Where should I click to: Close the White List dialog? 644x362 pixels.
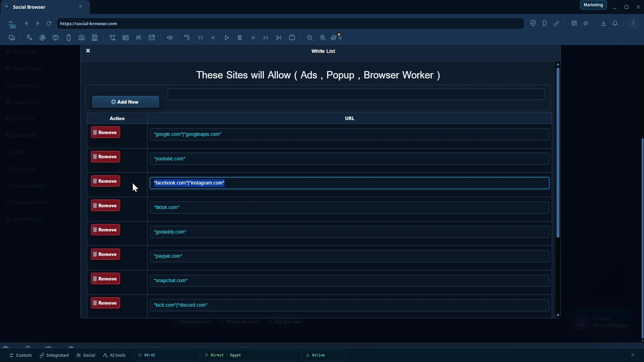pyautogui.click(x=88, y=51)
